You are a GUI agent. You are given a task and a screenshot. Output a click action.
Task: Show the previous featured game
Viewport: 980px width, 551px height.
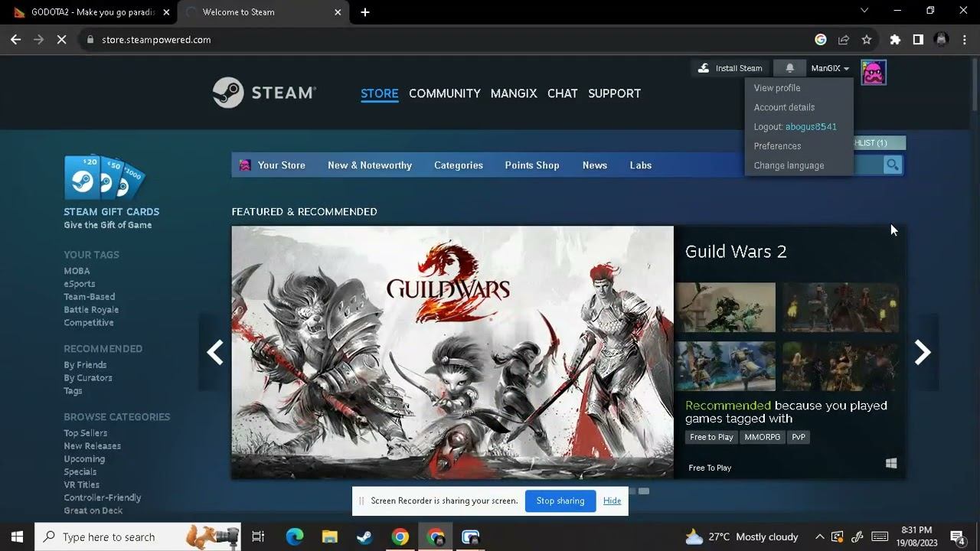(x=215, y=352)
